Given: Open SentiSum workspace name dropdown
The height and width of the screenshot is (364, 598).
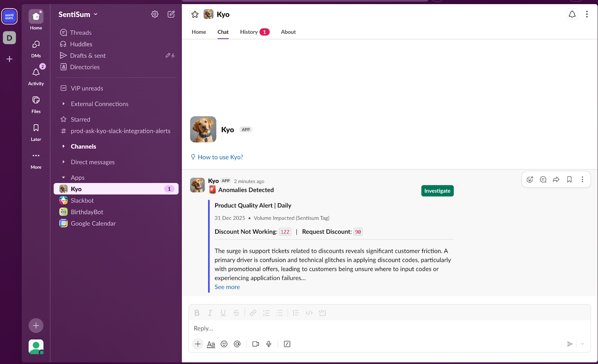Looking at the screenshot, I should coord(78,14).
